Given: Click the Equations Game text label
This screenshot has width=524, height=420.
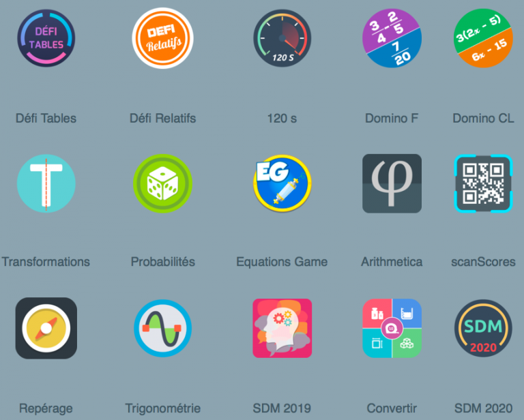Looking at the screenshot, I should pyautogui.click(x=282, y=262).
